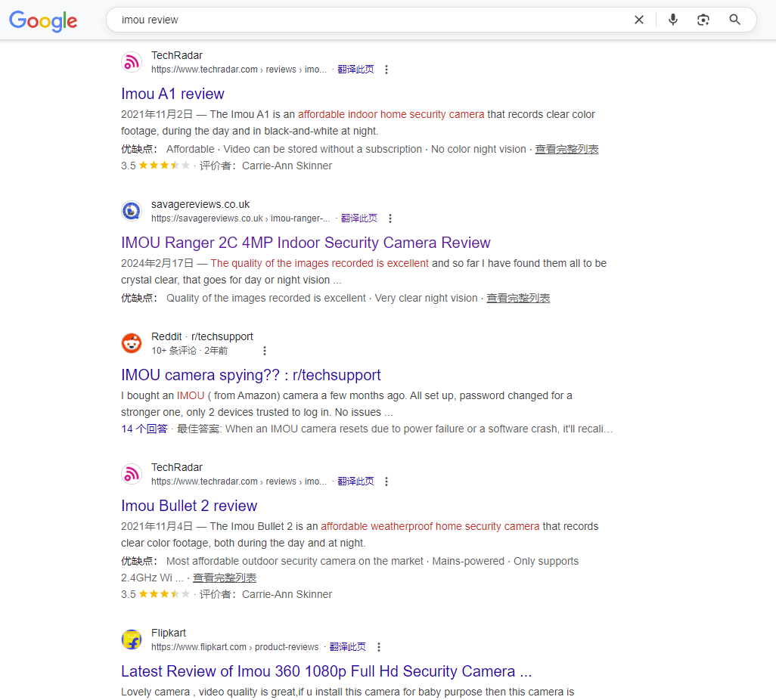Open the '14 个回答' link under Reddit result
This screenshot has height=700, width=776.
coord(144,429)
